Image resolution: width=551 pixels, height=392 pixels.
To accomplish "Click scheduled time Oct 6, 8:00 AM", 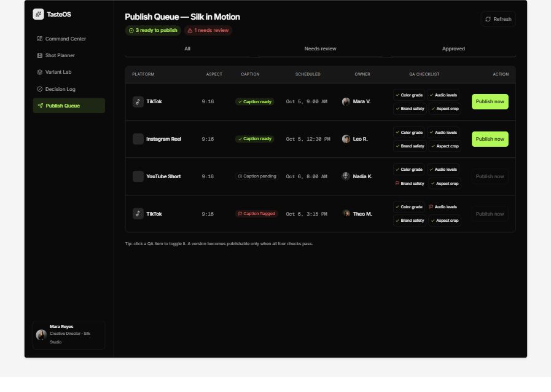I will coord(307,176).
